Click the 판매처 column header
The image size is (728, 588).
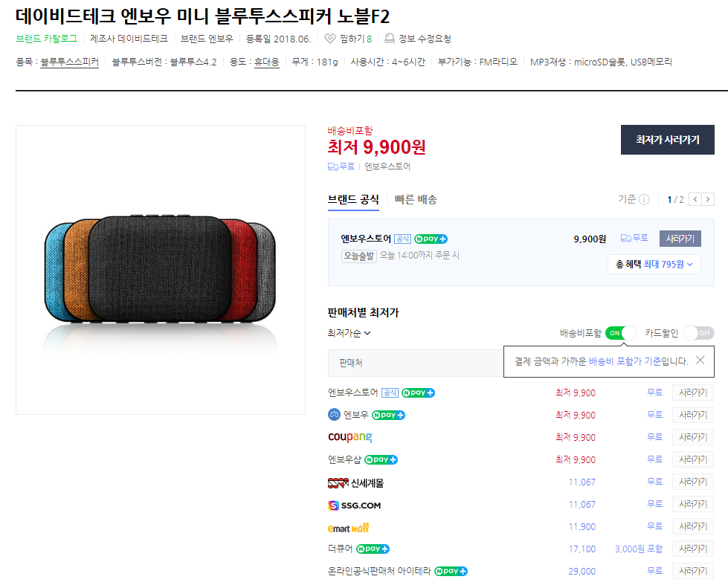pos(350,363)
